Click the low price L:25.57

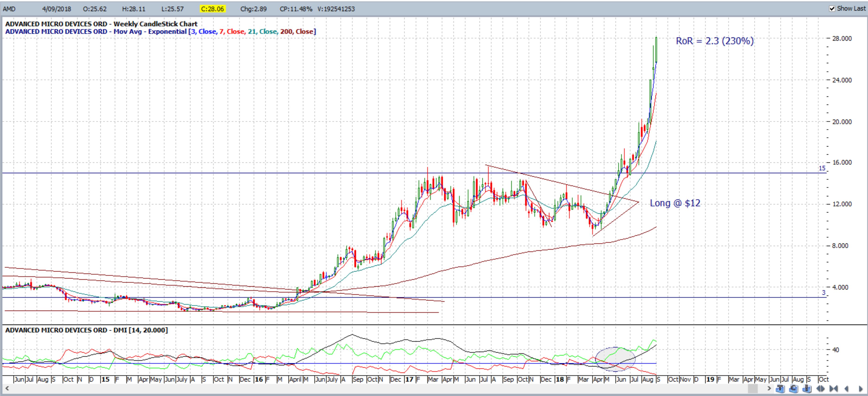[x=172, y=9]
